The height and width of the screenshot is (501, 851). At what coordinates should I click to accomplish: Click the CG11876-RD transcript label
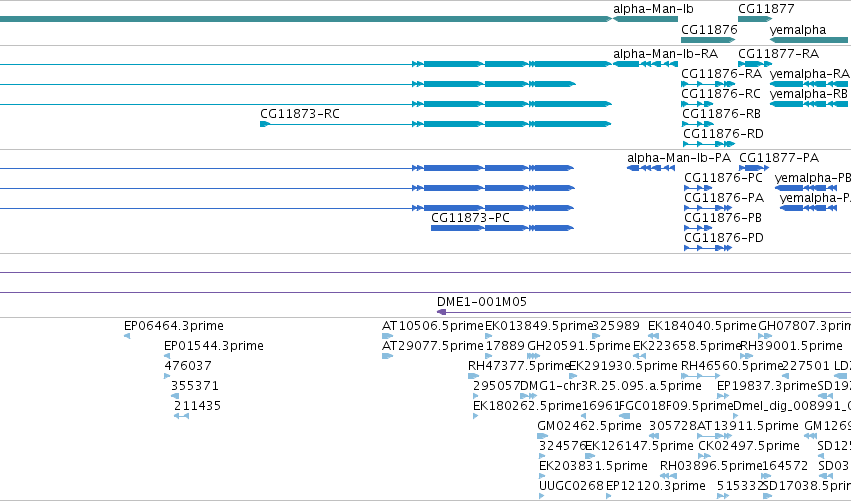723,134
